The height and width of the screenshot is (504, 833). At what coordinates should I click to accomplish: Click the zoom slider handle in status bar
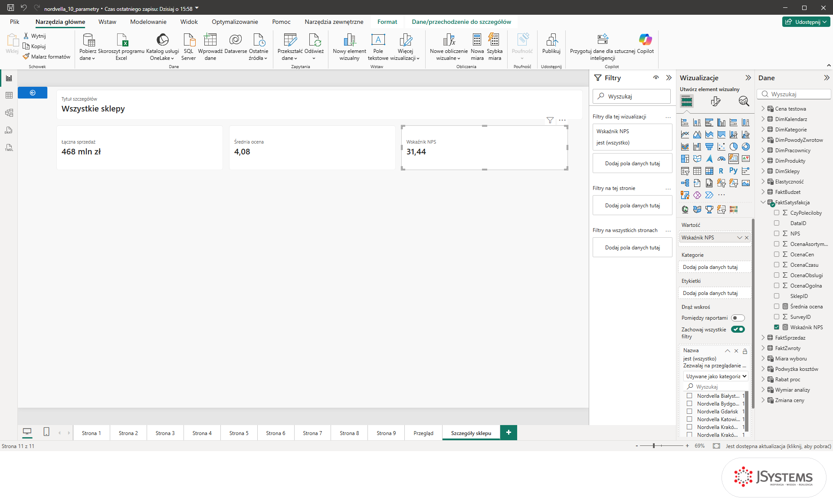[x=654, y=446]
